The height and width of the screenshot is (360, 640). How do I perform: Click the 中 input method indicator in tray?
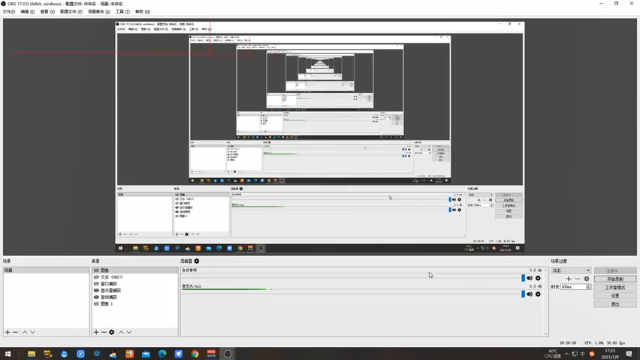click(x=582, y=354)
